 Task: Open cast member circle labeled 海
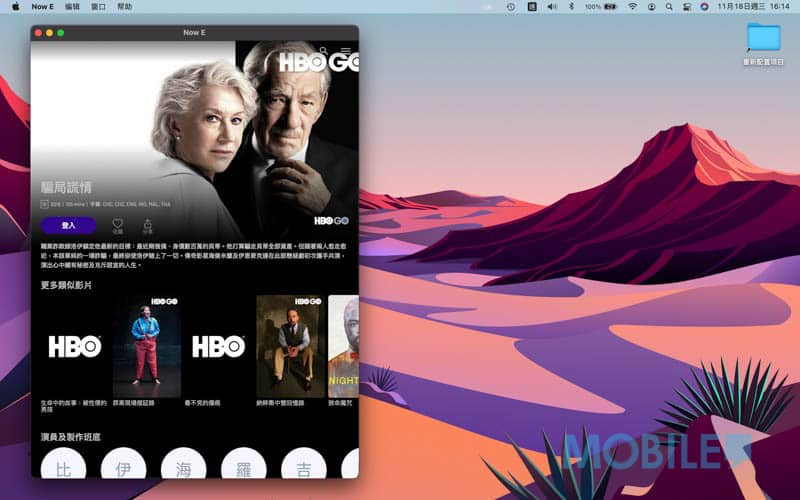tap(183, 468)
